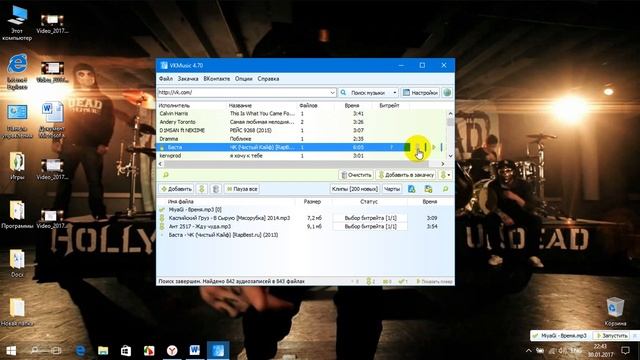Select the Andery Toronto track row

pos(302,122)
